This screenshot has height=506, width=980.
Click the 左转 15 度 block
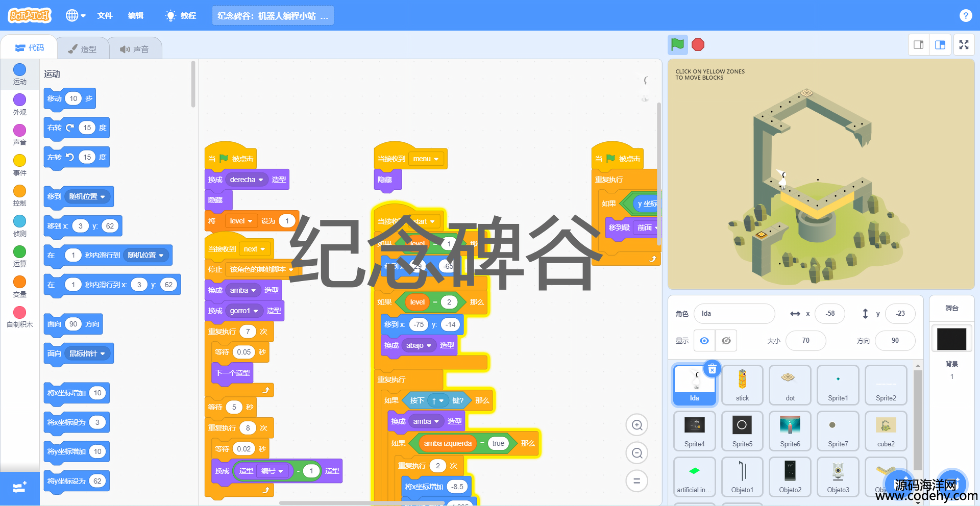click(77, 157)
